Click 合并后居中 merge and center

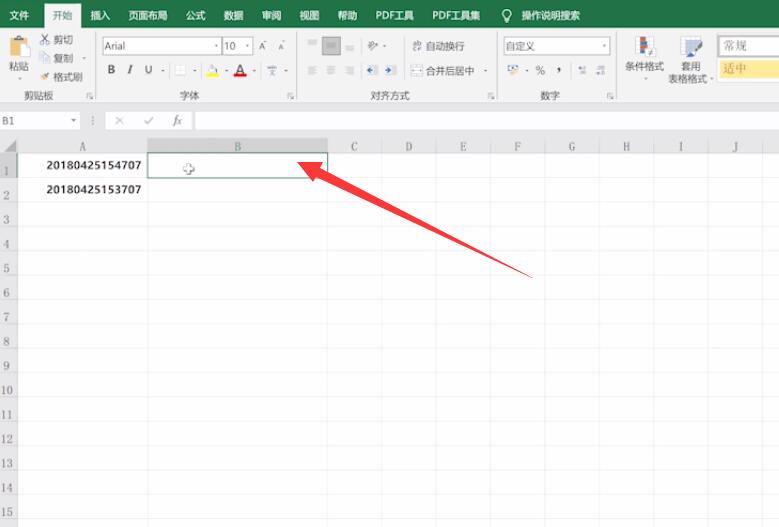(443, 71)
